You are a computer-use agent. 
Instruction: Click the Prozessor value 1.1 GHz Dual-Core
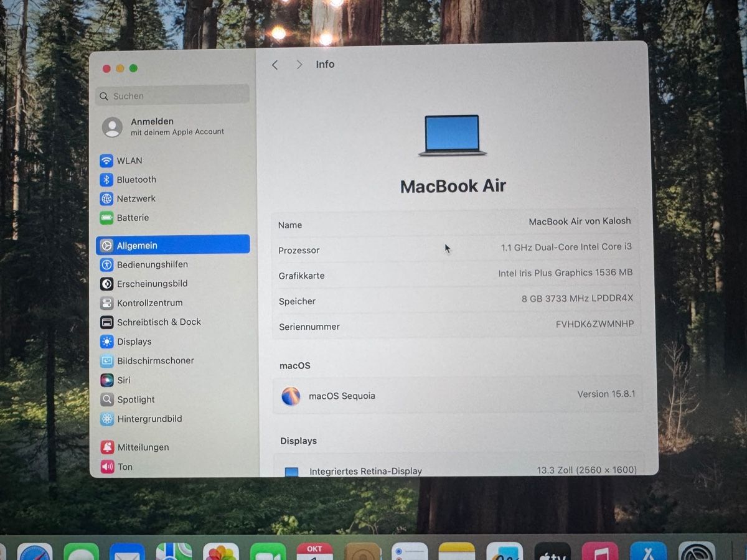(x=566, y=247)
